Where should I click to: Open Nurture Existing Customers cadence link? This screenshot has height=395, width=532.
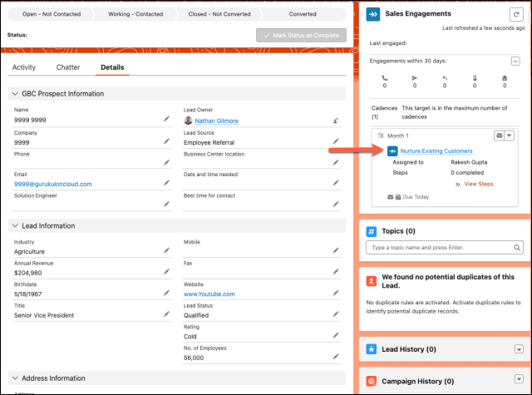[x=436, y=151]
